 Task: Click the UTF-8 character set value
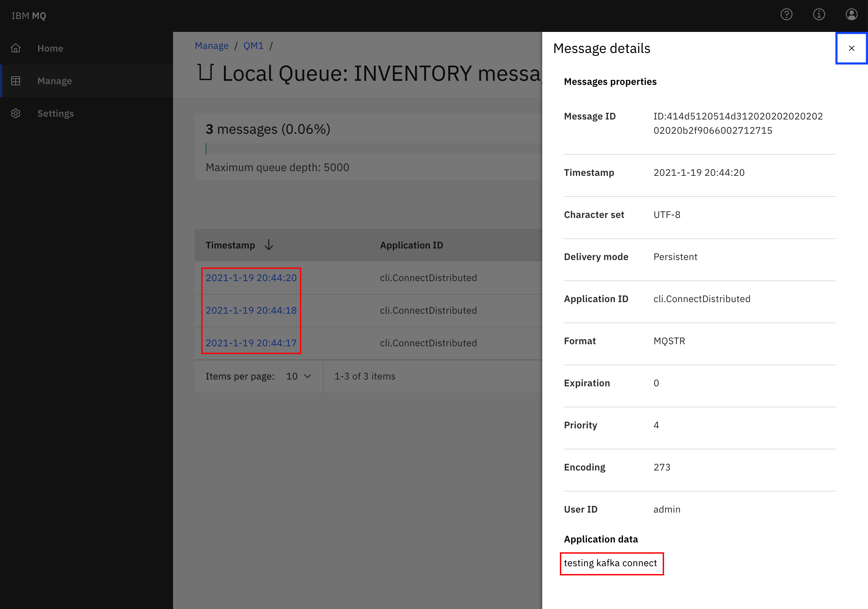[x=667, y=215]
